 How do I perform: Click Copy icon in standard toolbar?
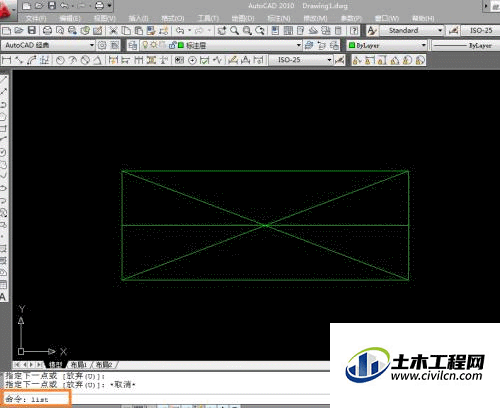click(126, 31)
